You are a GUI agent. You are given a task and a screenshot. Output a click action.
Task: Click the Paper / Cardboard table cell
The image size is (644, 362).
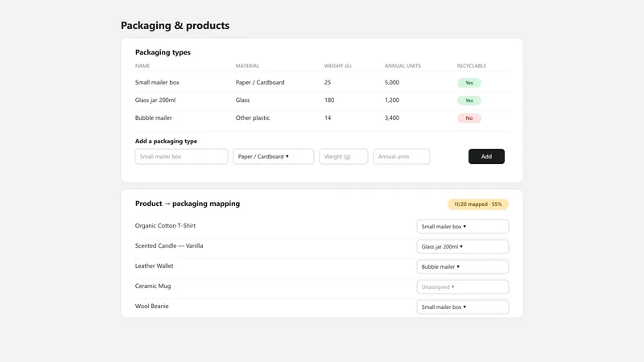pos(260,83)
